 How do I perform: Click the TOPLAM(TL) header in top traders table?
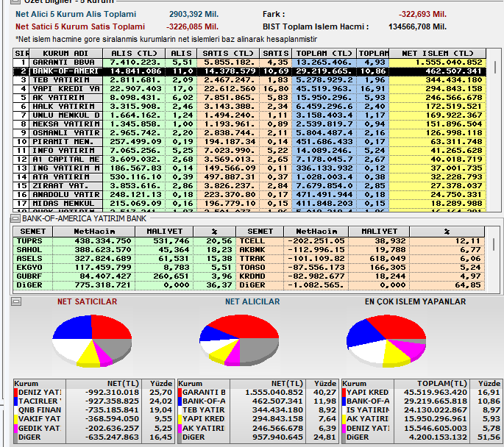click(432, 384)
